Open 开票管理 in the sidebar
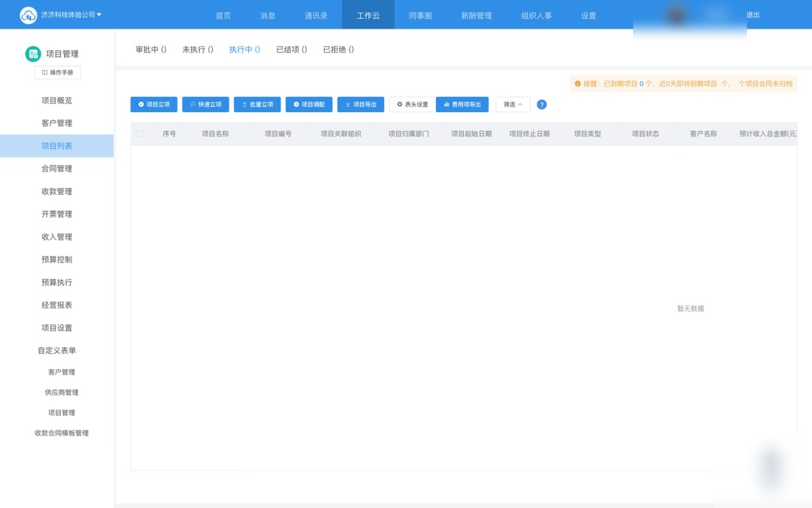The image size is (812, 508). tap(57, 214)
